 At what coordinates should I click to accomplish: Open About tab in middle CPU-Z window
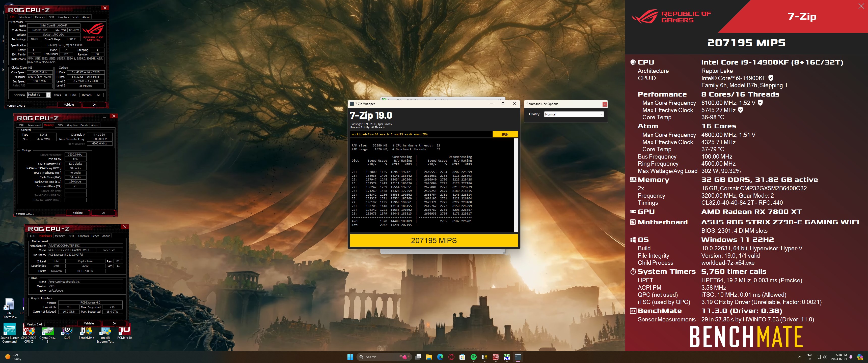[x=95, y=125]
